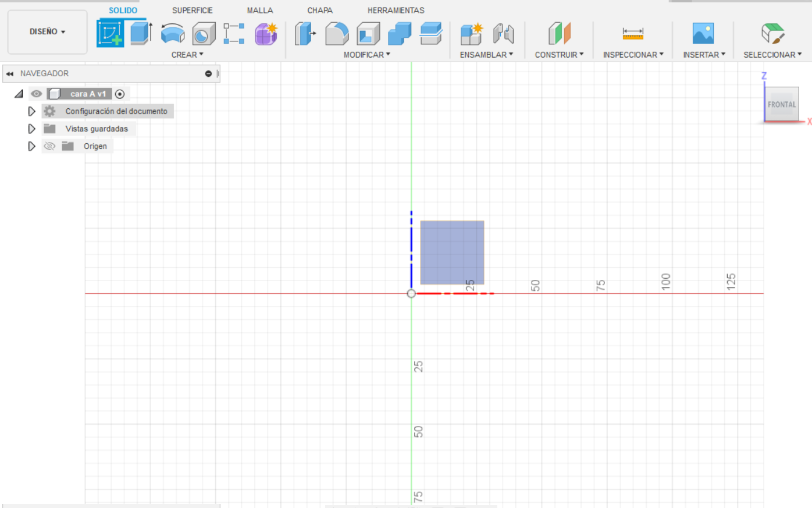The height and width of the screenshot is (508, 812).
Task: Select the blue square profile in canvas
Action: [x=452, y=253]
